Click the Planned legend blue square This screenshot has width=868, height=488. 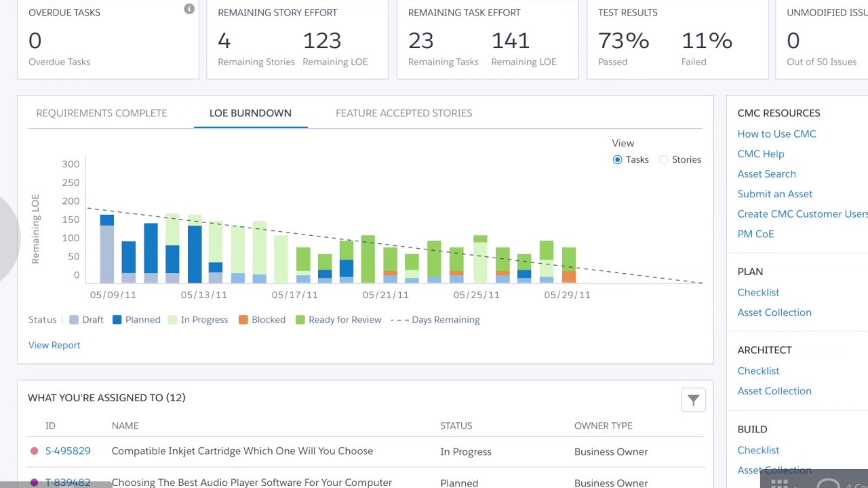tap(117, 319)
